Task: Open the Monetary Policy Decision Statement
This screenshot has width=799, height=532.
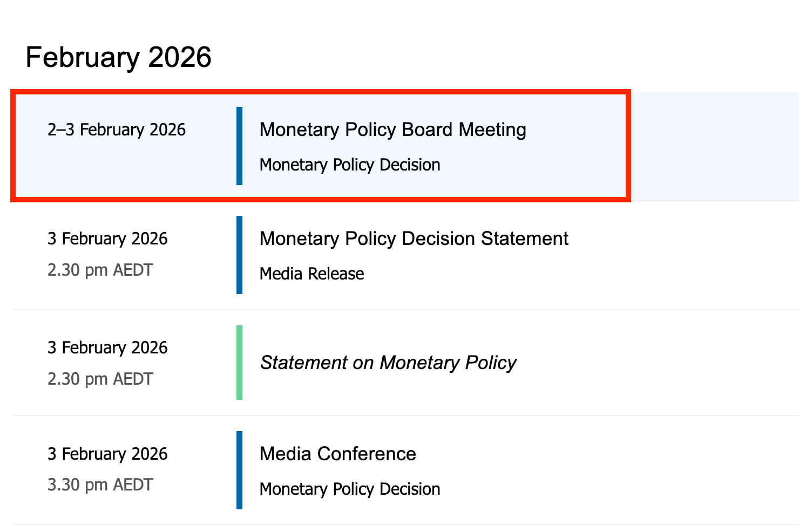Action: click(x=414, y=238)
